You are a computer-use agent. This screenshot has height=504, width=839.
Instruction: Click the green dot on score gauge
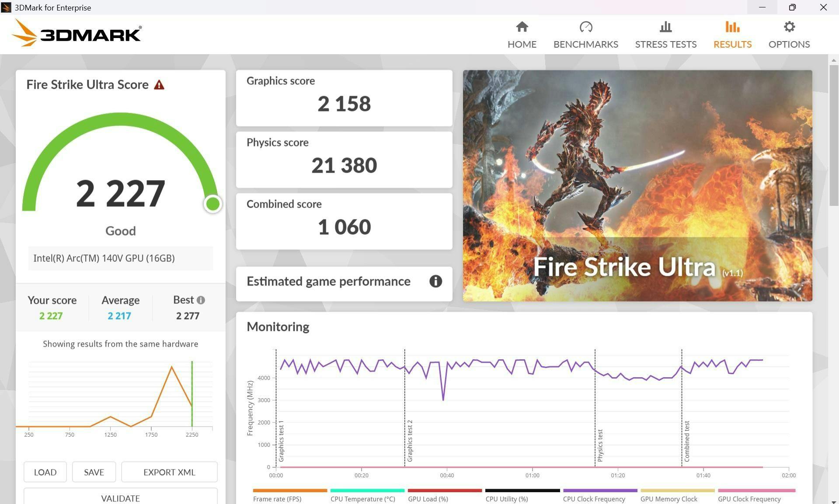coord(213,204)
